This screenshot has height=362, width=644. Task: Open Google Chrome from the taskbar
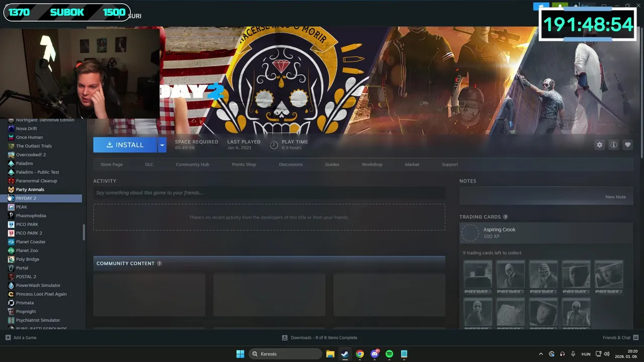360,354
